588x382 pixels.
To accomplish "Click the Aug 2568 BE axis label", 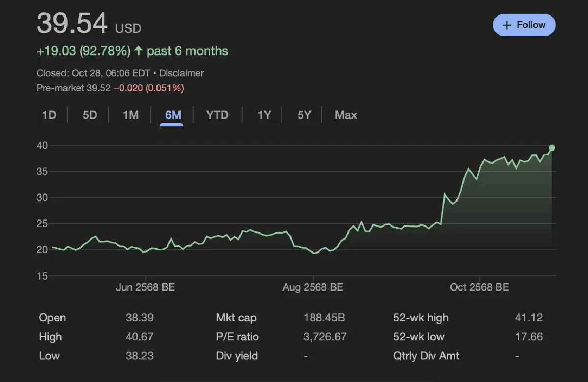I will click(313, 287).
